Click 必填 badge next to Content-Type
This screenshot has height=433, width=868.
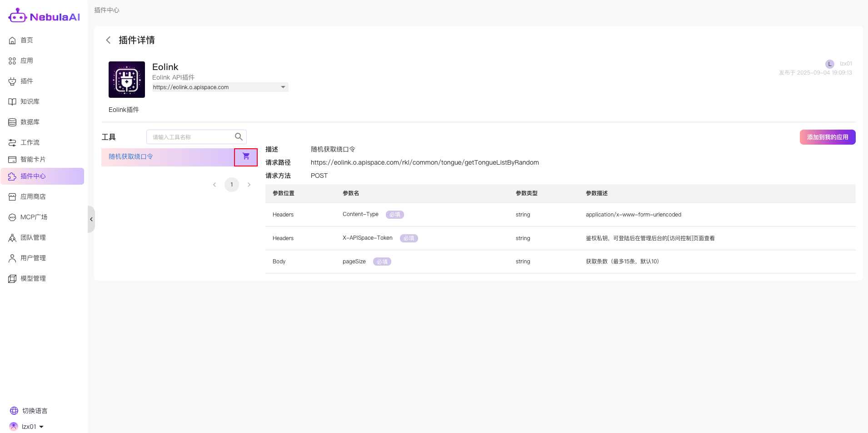tap(395, 215)
